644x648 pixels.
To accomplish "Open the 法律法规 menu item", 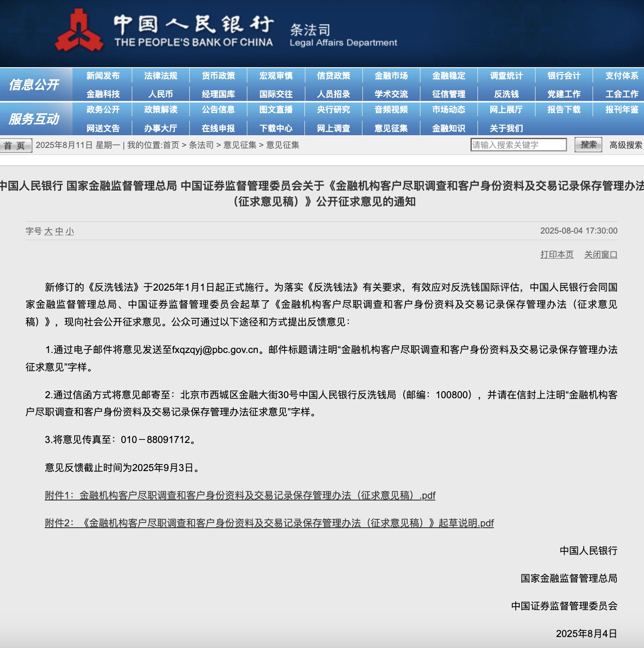I will [x=161, y=76].
